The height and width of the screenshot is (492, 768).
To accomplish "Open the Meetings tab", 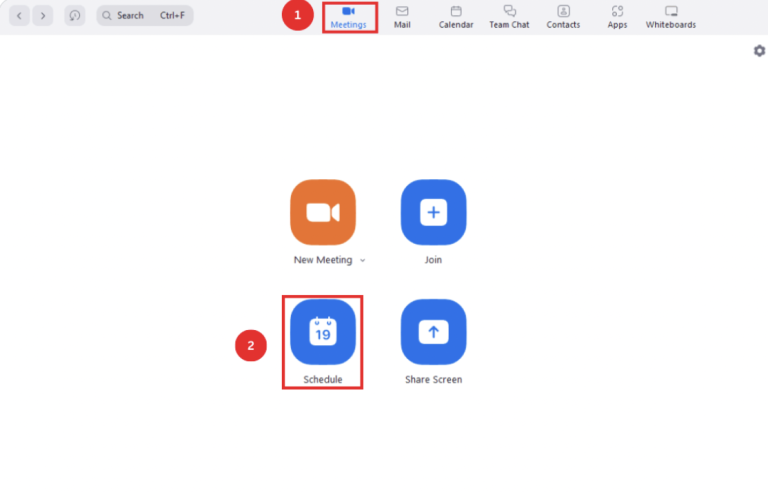I will coord(349,18).
